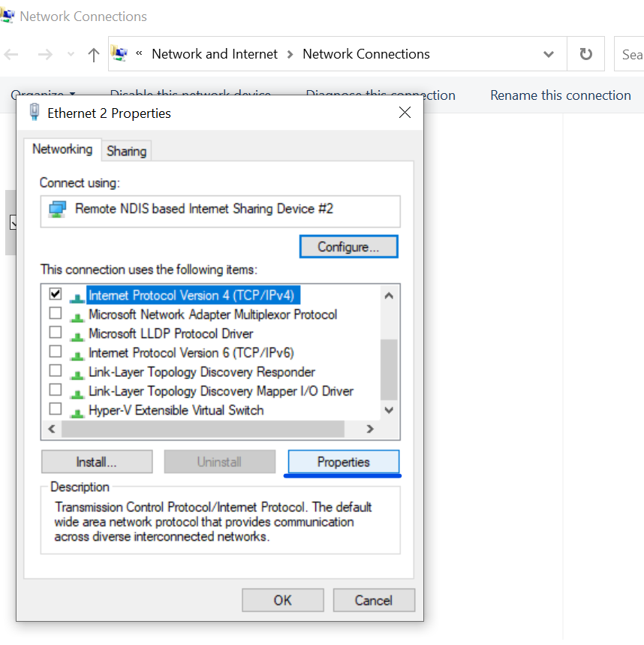Click OK to confirm the dialog
The image size is (644, 645).
pos(283,600)
